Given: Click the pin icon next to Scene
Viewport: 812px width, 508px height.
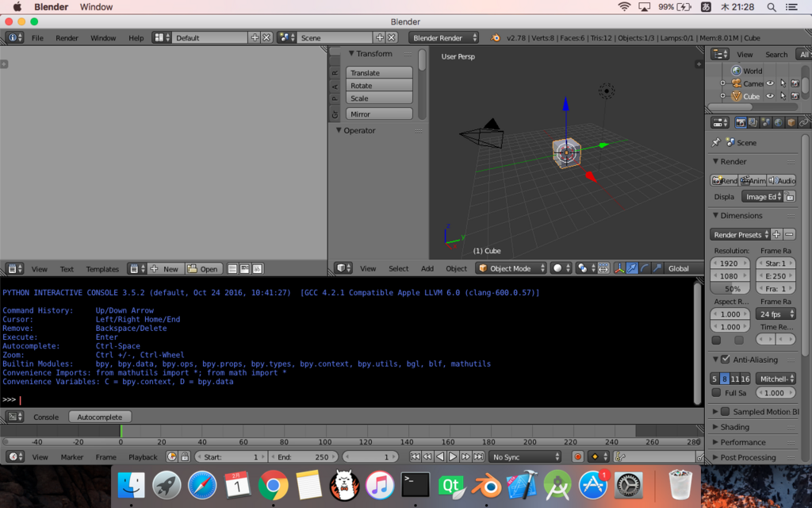Looking at the screenshot, I should tap(716, 142).
